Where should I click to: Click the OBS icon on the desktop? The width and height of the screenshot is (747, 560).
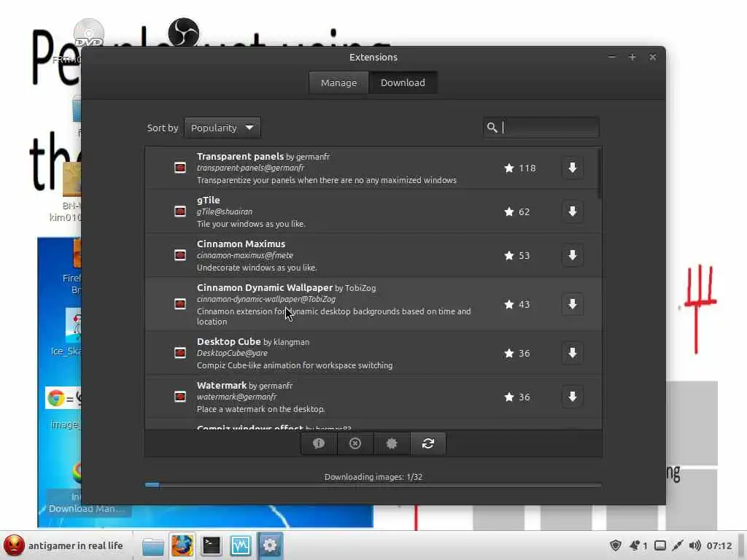(184, 33)
